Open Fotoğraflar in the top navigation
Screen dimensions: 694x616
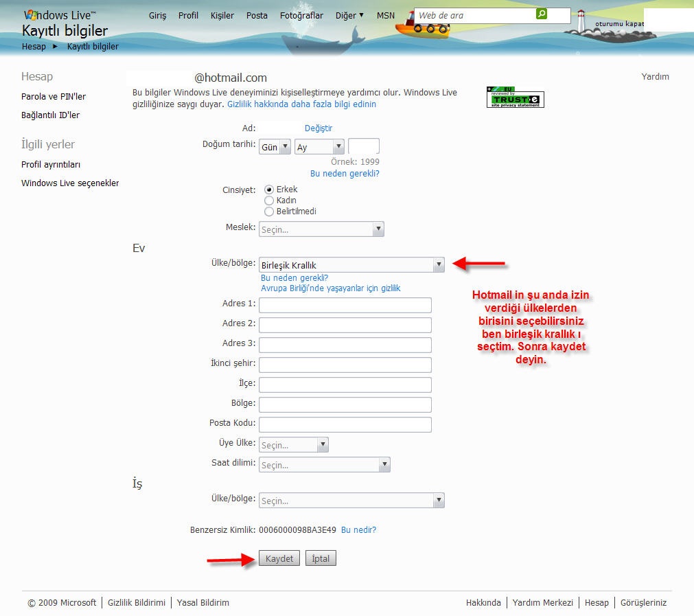coord(301,16)
